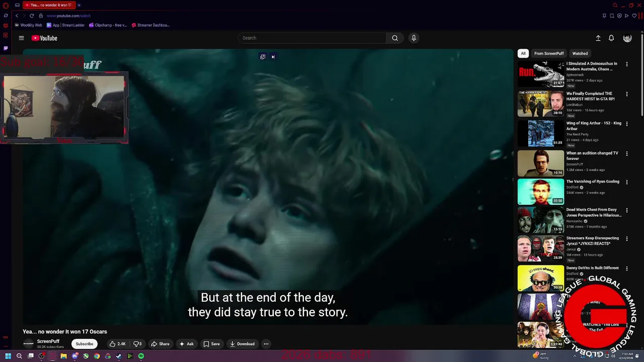644x362 pixels.
Task: Add page to bookmarks heart icon
Action: (634, 16)
